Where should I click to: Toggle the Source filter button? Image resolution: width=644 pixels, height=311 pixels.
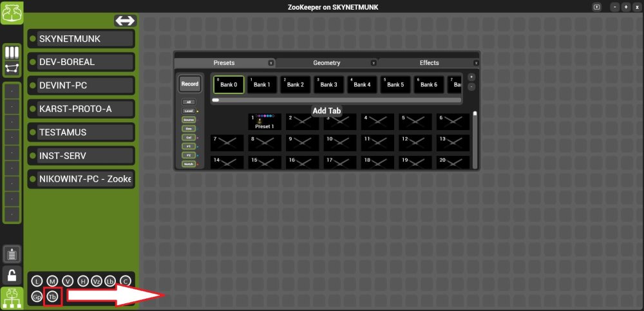pos(189,120)
